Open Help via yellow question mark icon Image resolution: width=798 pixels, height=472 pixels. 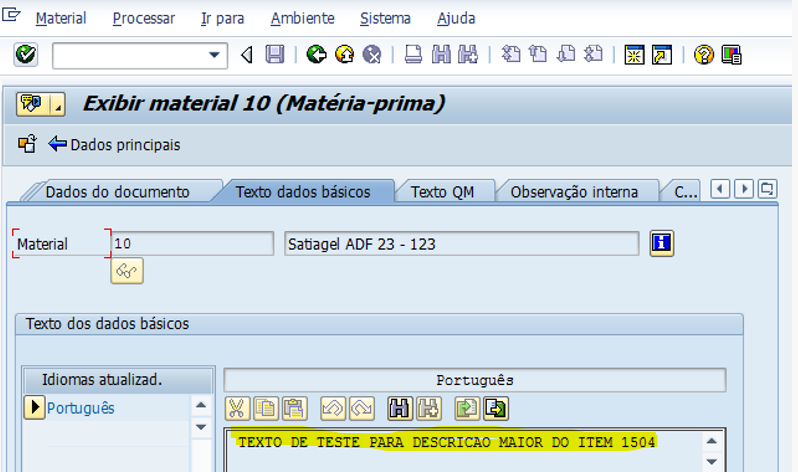703,55
